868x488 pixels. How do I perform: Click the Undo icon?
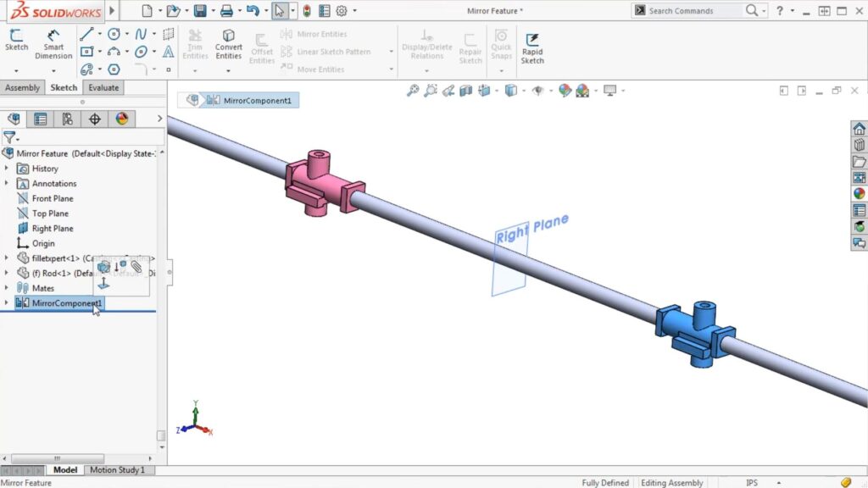pyautogui.click(x=253, y=10)
